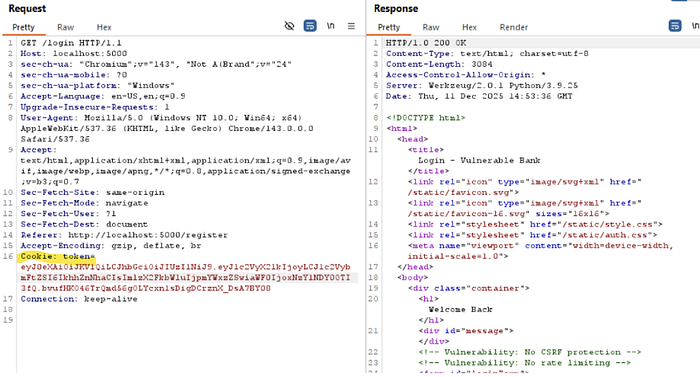
Task: Select the Pretty tab in the Response pane
Action: [389, 27]
